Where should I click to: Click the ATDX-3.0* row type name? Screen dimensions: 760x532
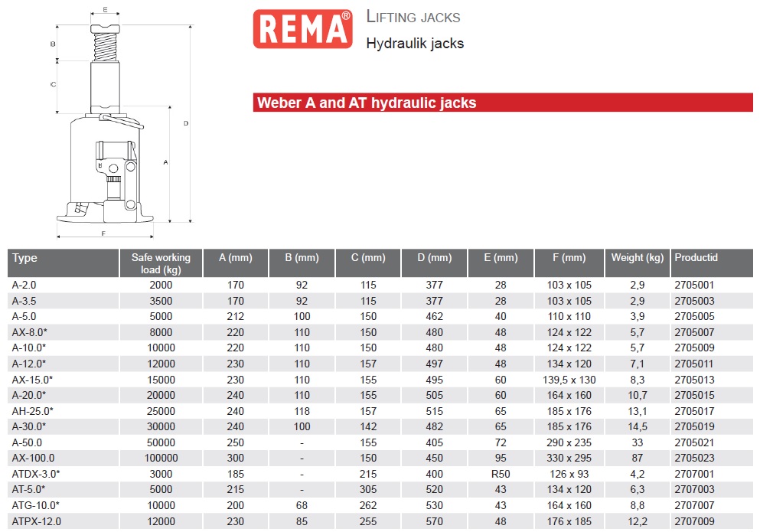click(x=36, y=474)
